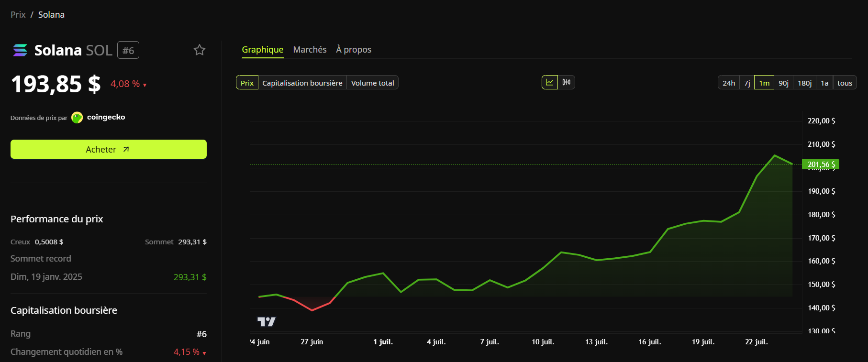Click the #6 rank badge

tap(128, 50)
